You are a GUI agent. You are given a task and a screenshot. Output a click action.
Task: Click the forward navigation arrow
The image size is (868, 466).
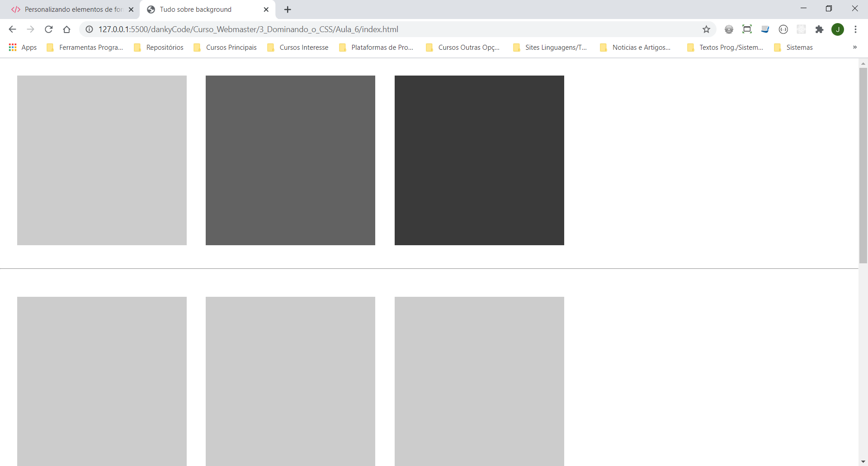[x=30, y=29]
